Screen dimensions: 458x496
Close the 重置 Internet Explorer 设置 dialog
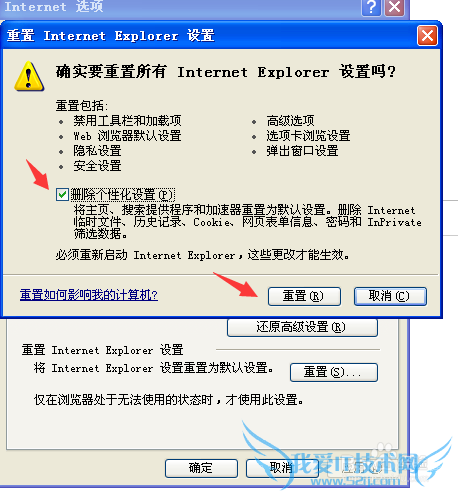coord(427,36)
